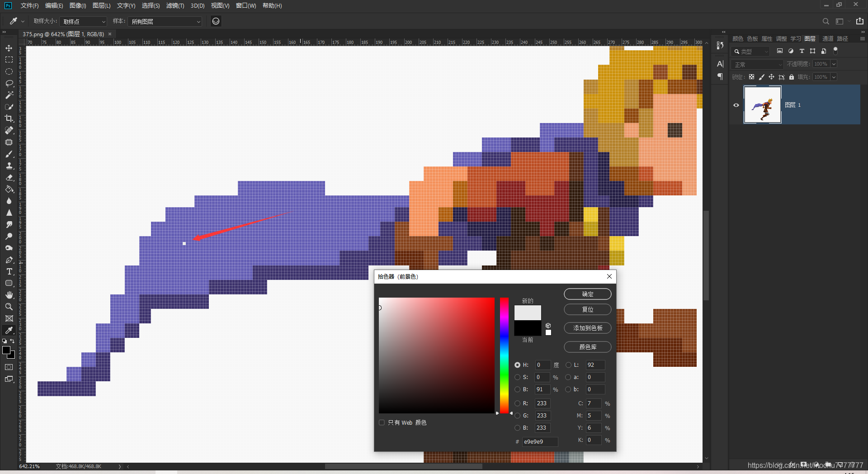
Task: Open the search icon in options bar
Action: 826,21
